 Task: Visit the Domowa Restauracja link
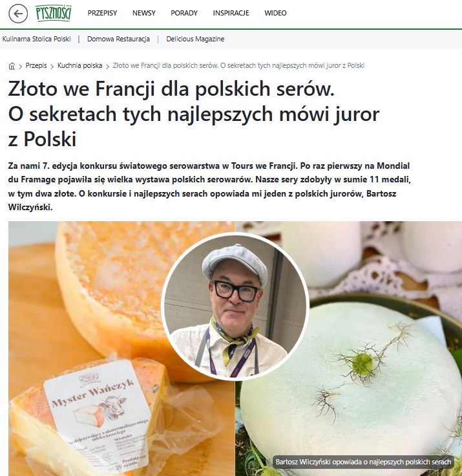[118, 39]
